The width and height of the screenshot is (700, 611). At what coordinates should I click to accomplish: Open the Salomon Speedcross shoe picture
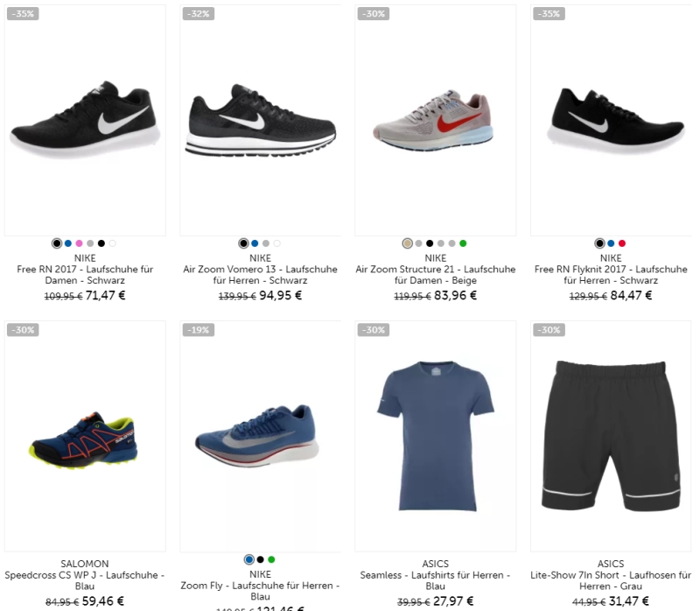(x=85, y=436)
